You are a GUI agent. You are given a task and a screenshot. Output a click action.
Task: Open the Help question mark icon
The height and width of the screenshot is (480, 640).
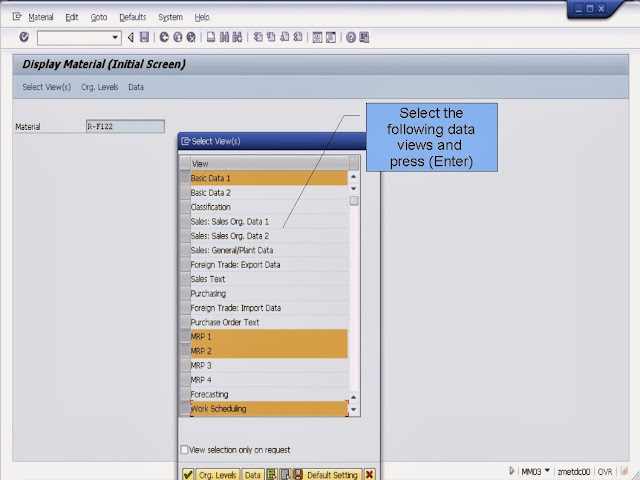[x=351, y=37]
